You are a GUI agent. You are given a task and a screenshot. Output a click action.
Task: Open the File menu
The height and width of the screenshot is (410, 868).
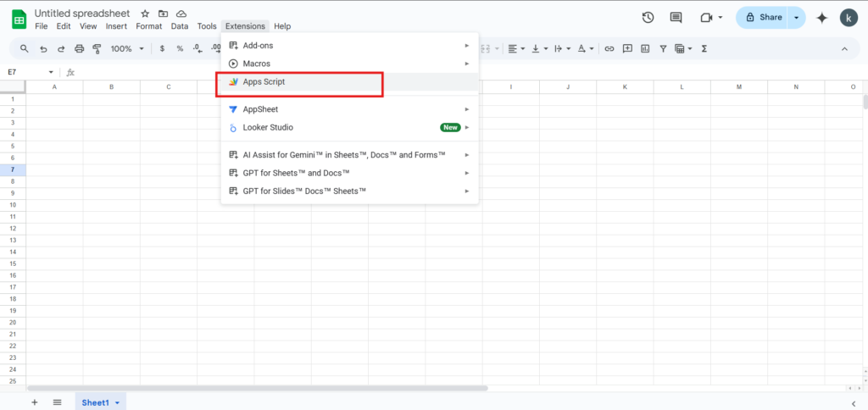pyautogui.click(x=41, y=26)
